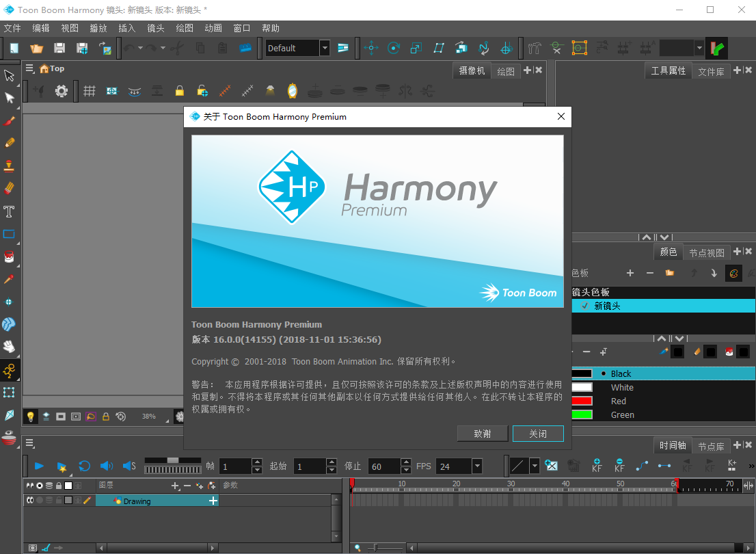Add a new drawing layer in the timeline
The width and height of the screenshot is (756, 554).
175,486
